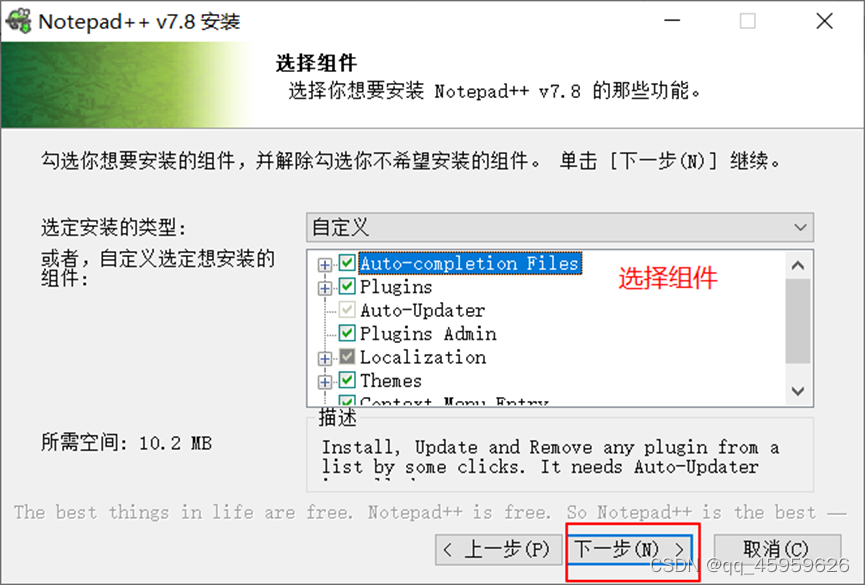Screen dimensions: 865x585
Task: Expand the Plugins tree node
Action: tap(324, 288)
